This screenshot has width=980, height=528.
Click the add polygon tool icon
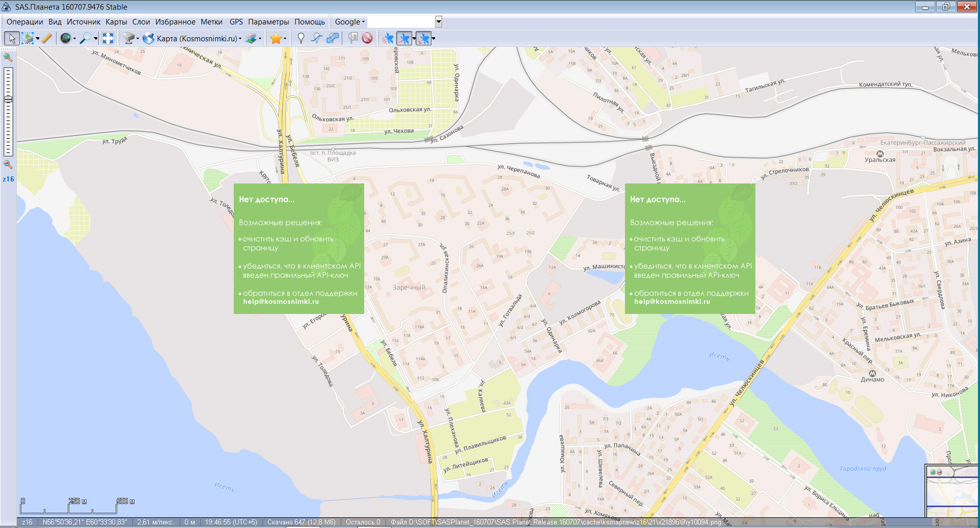pos(333,38)
